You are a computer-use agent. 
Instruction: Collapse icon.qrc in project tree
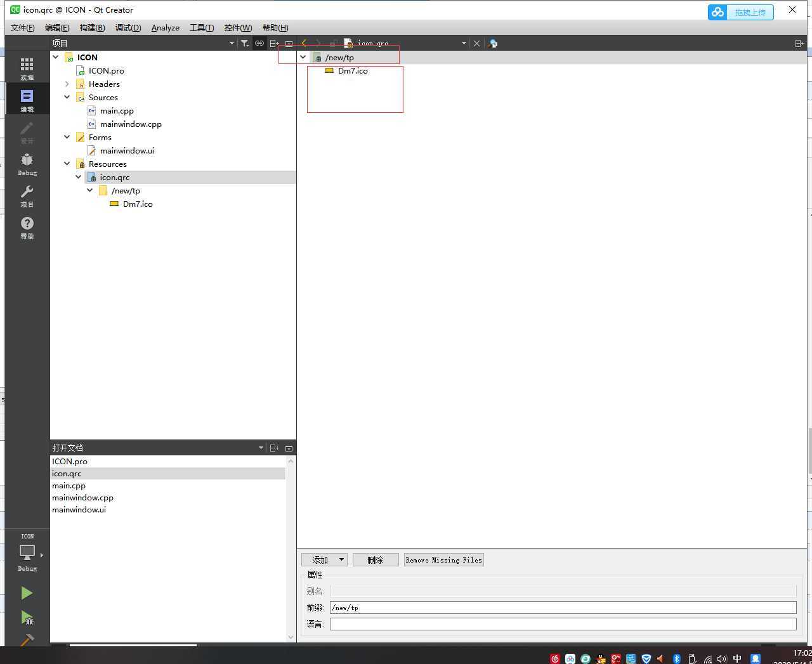click(x=79, y=177)
